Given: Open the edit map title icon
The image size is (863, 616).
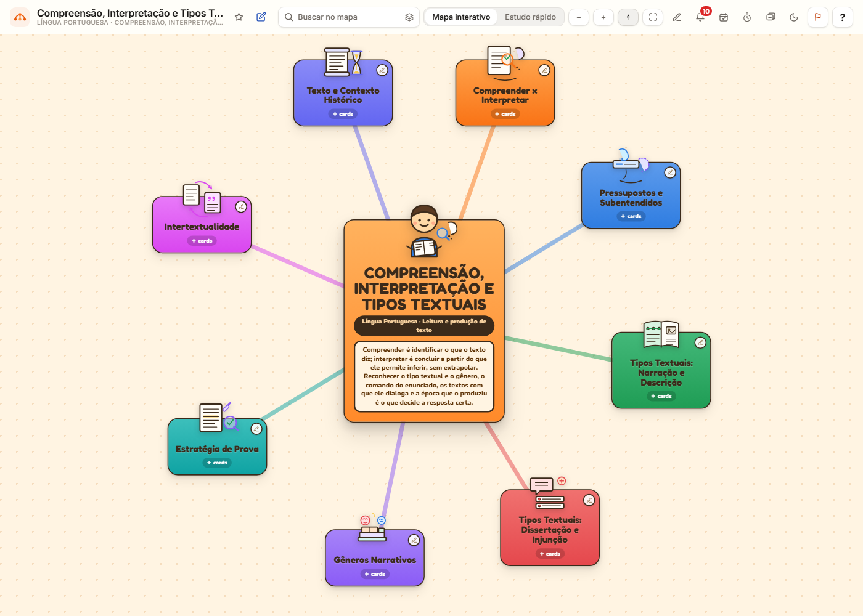Looking at the screenshot, I should (x=261, y=17).
